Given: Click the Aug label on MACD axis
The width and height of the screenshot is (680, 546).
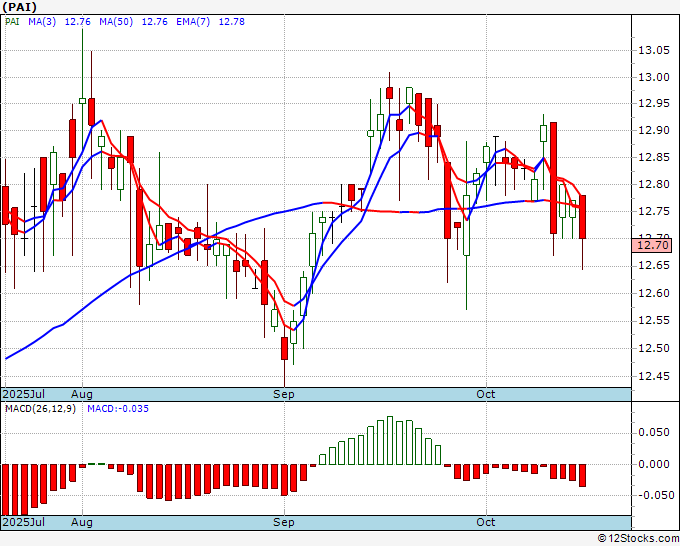Looking at the screenshot, I should (82, 522).
